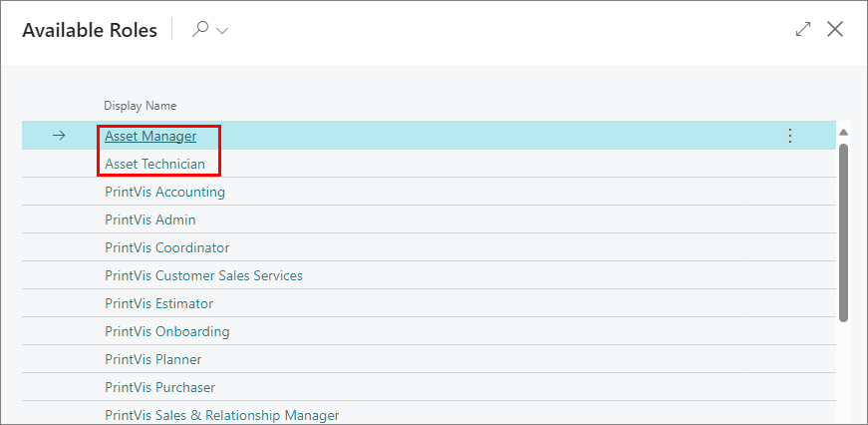Pick the PrintVis Coordinator role

[166, 247]
